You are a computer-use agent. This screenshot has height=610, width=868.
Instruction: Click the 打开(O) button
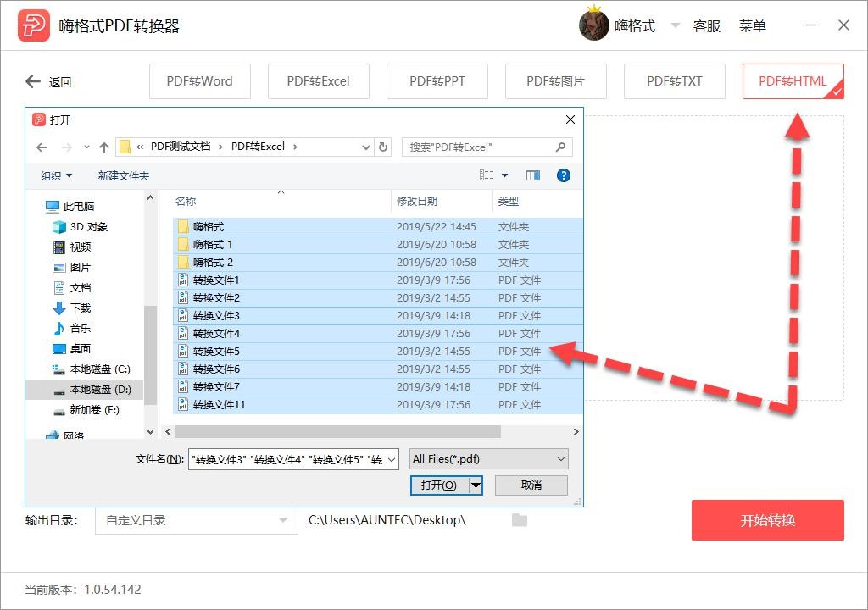coord(440,485)
